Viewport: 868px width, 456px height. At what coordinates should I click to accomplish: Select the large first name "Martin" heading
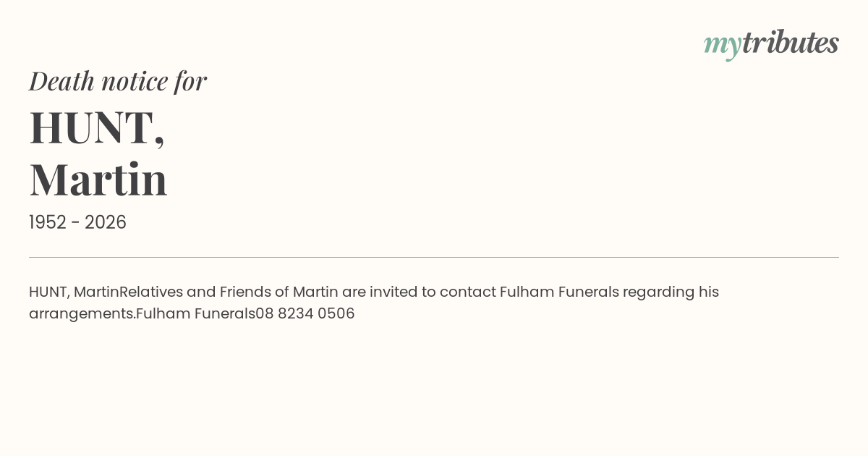click(98, 180)
